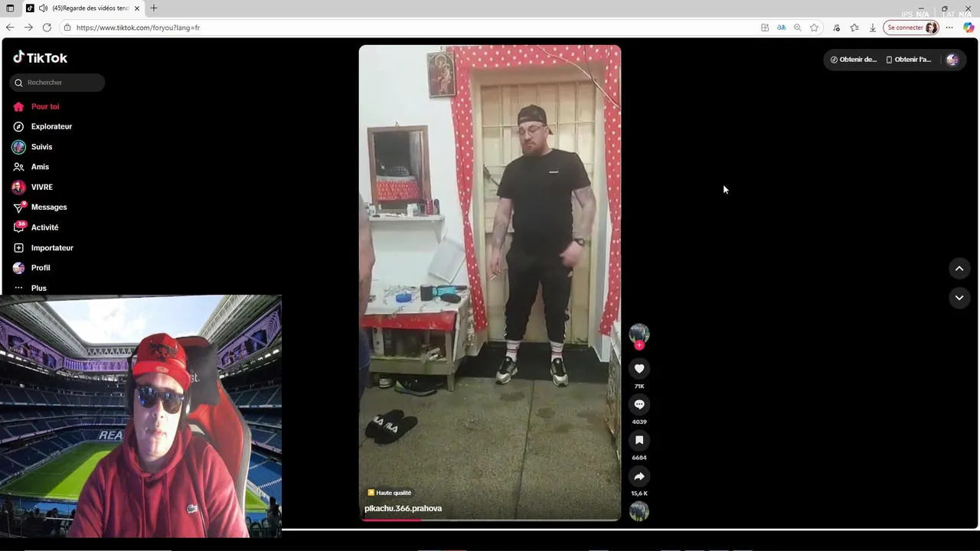The image size is (980, 551).
Task: Click the translate page icon
Action: pyautogui.click(x=781, y=28)
